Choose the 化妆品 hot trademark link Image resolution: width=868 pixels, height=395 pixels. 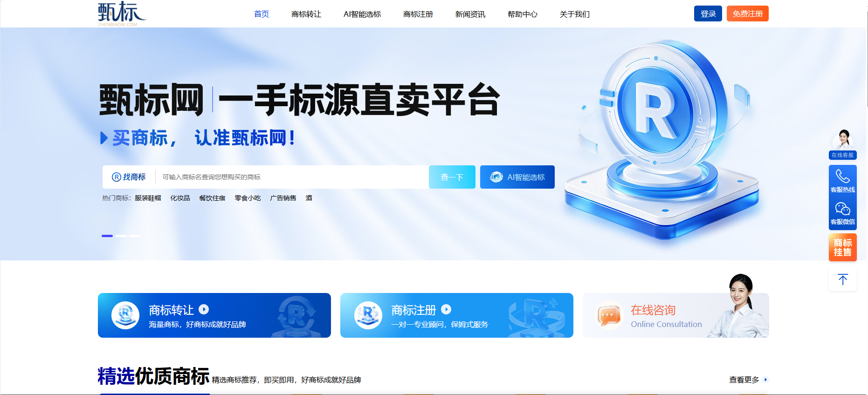[180, 198]
